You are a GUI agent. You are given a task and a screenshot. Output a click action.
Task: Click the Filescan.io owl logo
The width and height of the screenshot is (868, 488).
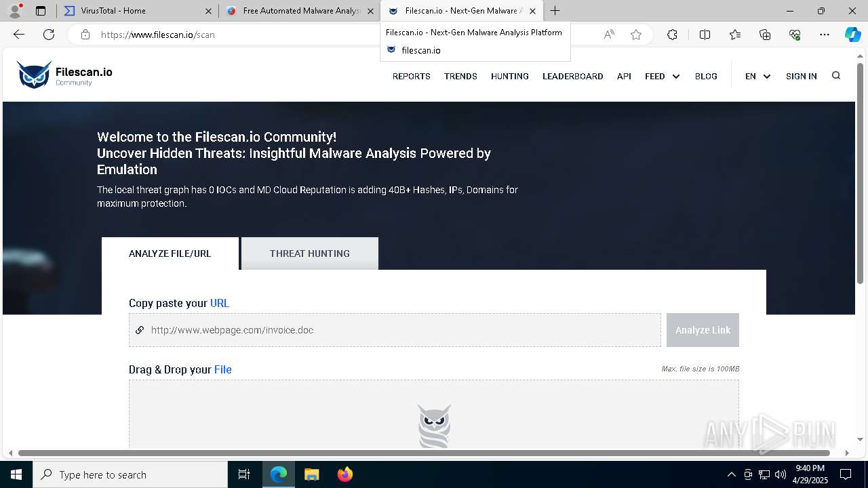pyautogui.click(x=35, y=75)
